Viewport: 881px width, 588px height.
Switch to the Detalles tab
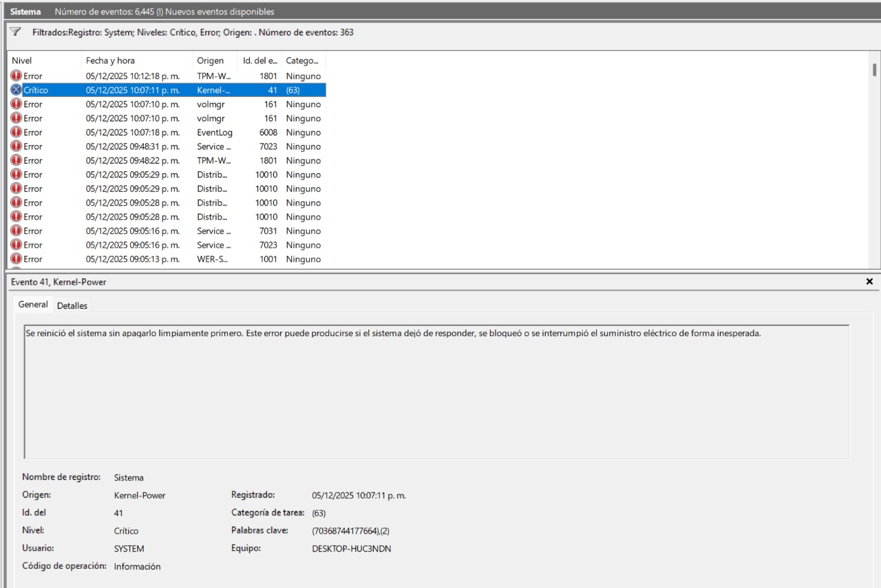pyautogui.click(x=72, y=305)
